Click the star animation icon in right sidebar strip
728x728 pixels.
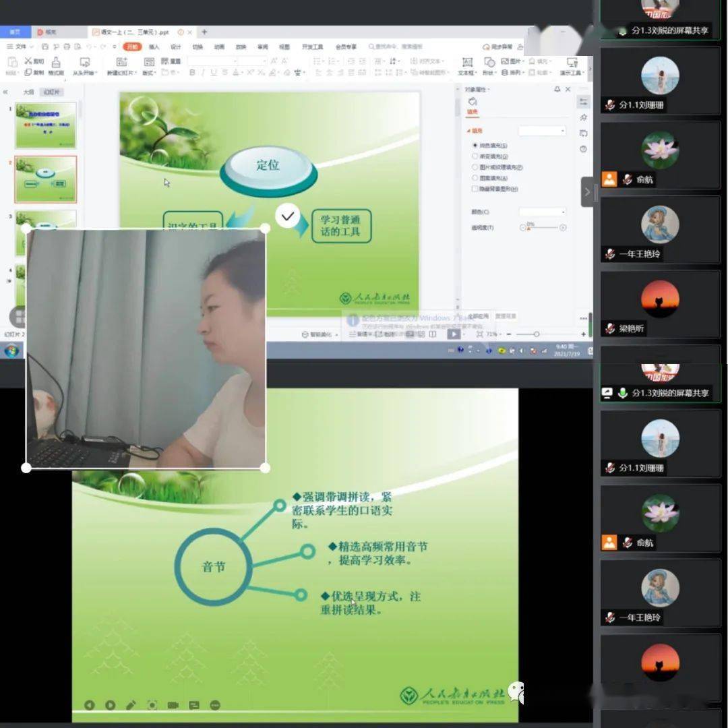[584, 117]
